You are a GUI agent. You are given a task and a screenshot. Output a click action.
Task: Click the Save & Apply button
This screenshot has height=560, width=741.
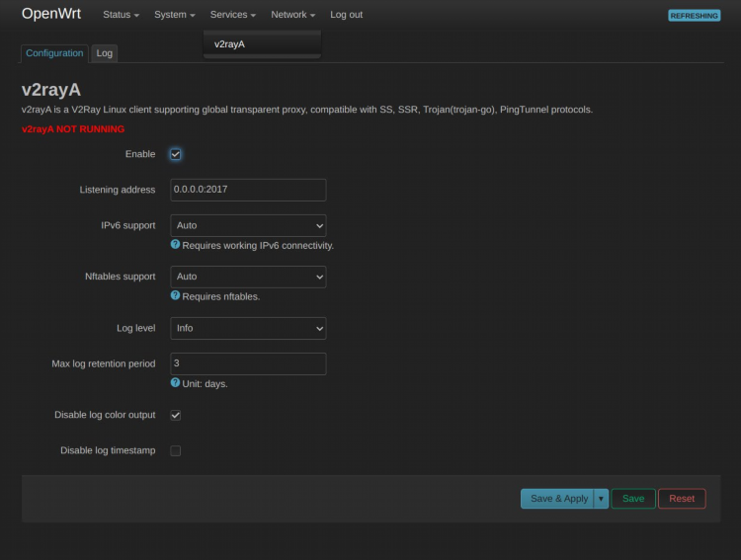pyautogui.click(x=558, y=499)
